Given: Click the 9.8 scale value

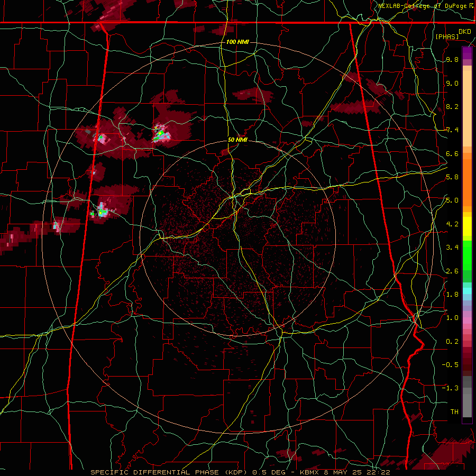Looking at the screenshot, I should pos(452,59).
